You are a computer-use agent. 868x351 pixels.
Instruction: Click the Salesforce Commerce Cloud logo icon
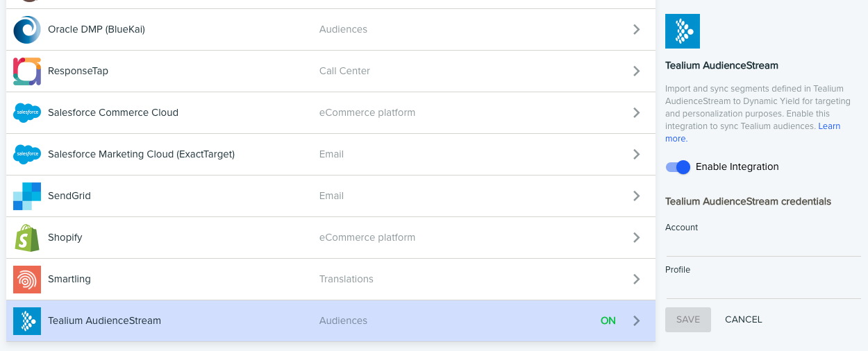click(x=27, y=113)
